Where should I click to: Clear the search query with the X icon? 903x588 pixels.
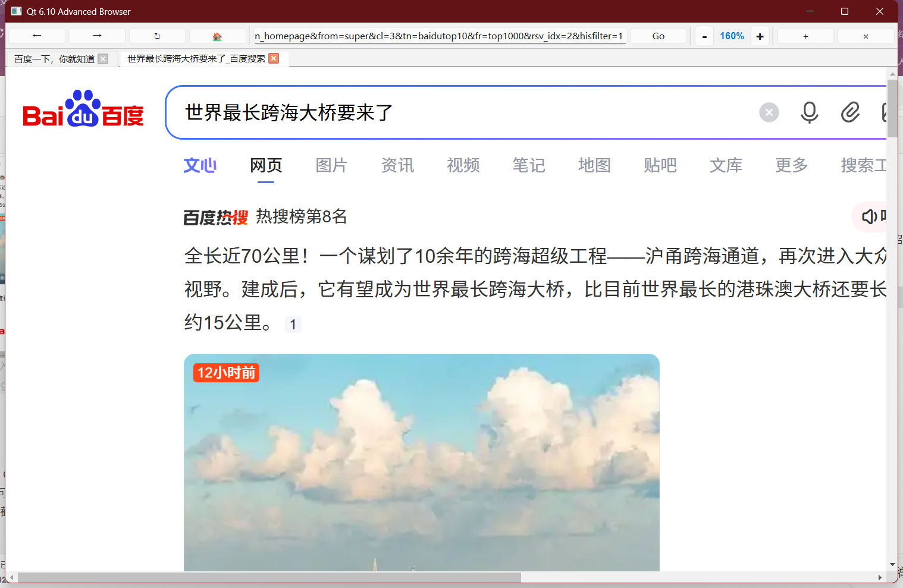pyautogui.click(x=769, y=112)
